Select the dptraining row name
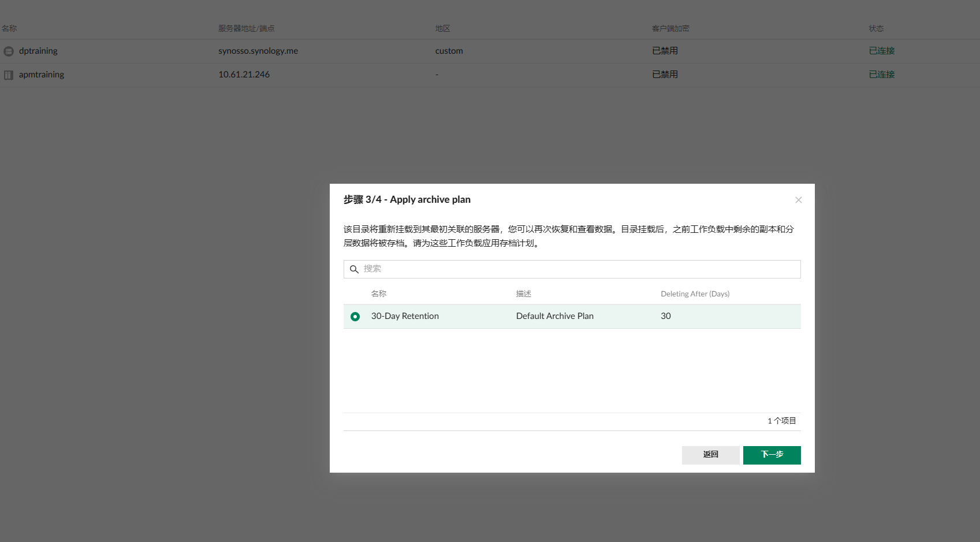 point(38,51)
